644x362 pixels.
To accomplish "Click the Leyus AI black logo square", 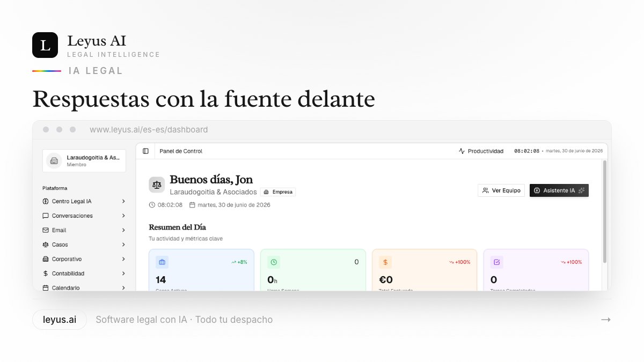I will 45,45.
